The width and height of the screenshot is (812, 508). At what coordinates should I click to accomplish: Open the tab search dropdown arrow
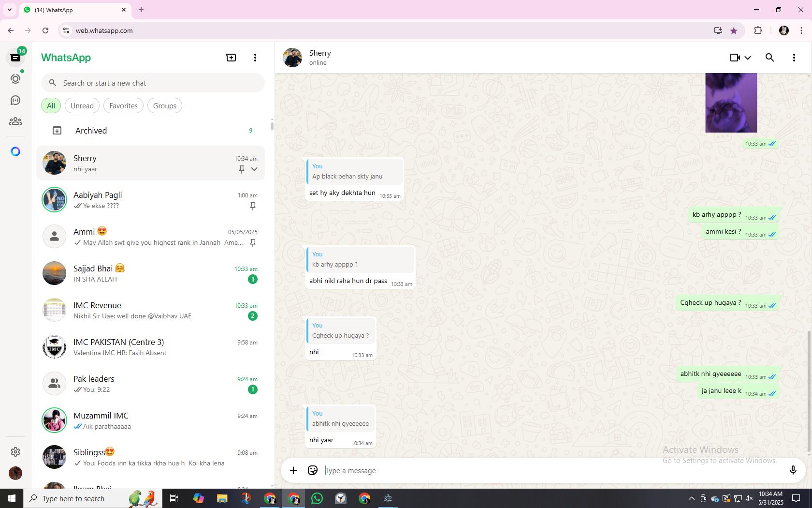click(9, 10)
